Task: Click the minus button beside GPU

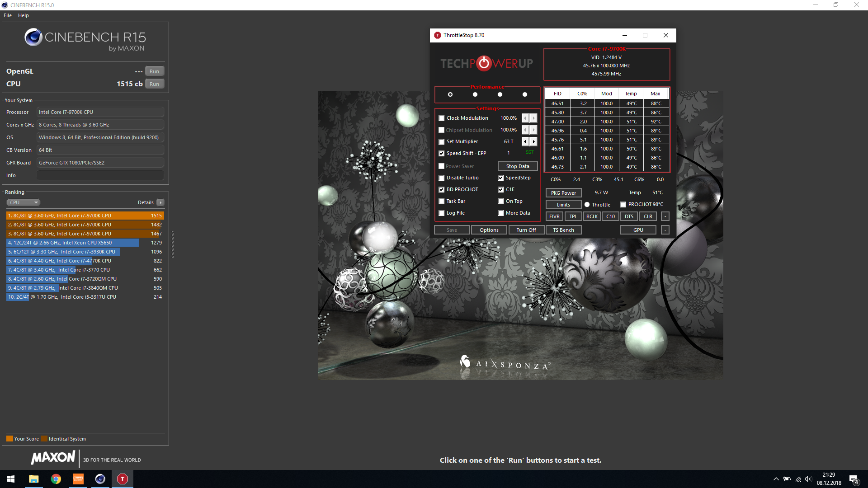Action: [x=665, y=230]
